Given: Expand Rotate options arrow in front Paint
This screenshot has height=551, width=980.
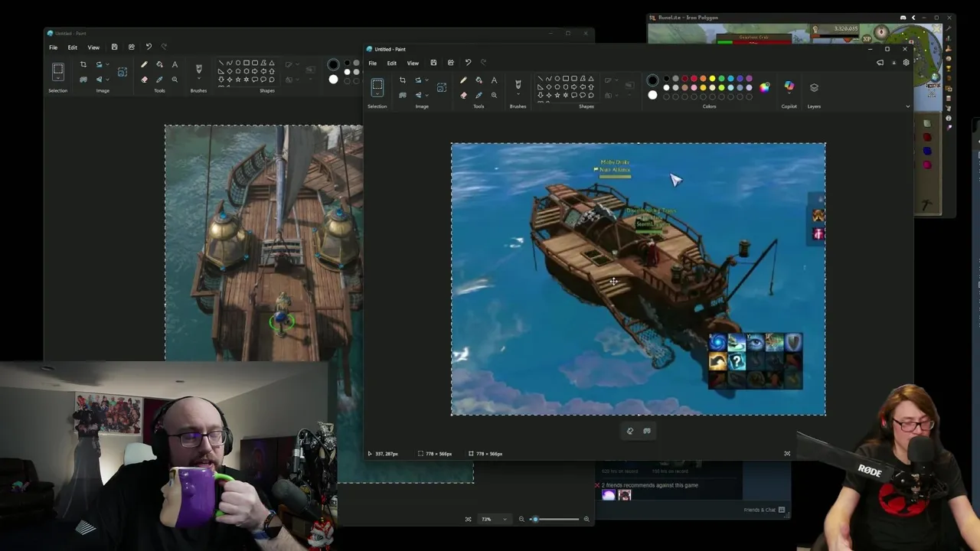Looking at the screenshot, I should click(426, 80).
